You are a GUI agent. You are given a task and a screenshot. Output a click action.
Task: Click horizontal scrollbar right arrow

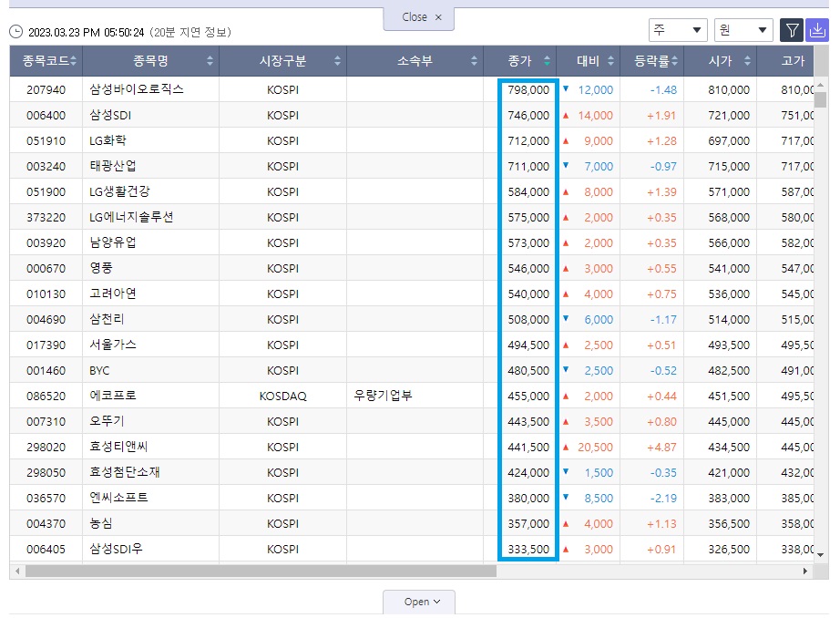point(804,572)
